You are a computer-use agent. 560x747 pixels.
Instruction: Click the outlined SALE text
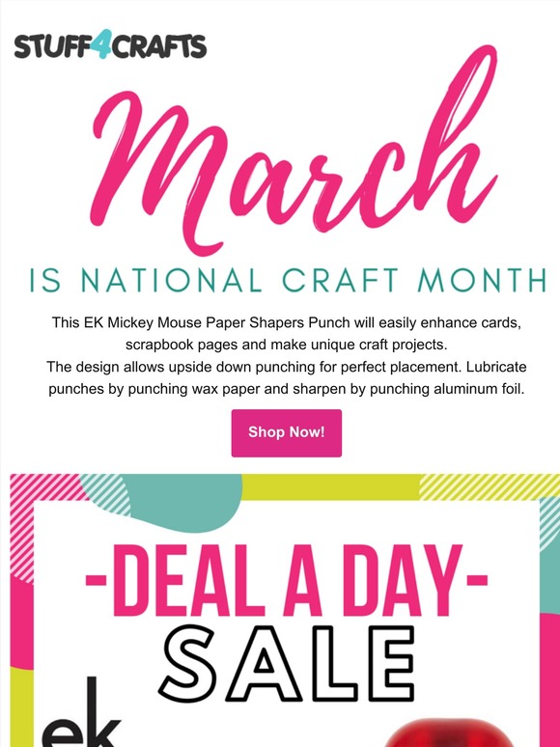click(287, 664)
